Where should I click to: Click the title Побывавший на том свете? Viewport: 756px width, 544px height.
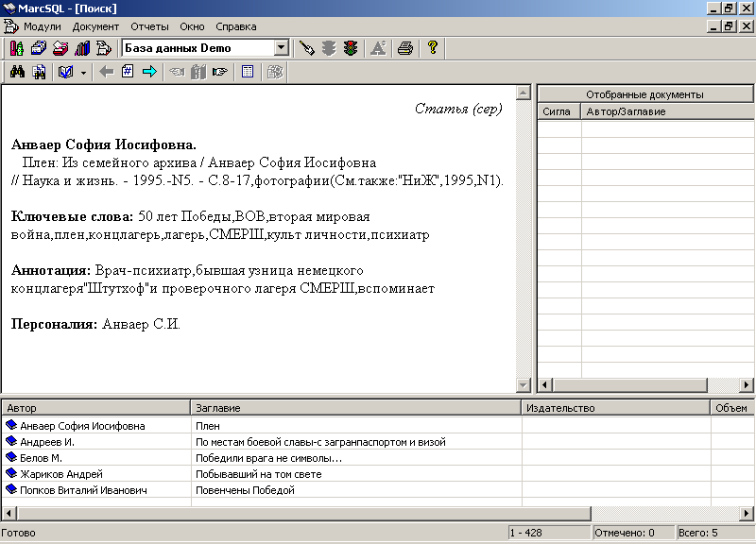click(258, 474)
